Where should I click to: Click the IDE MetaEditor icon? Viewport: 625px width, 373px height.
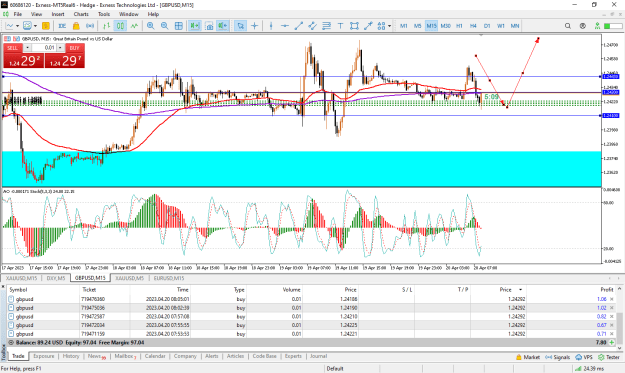[62, 26]
